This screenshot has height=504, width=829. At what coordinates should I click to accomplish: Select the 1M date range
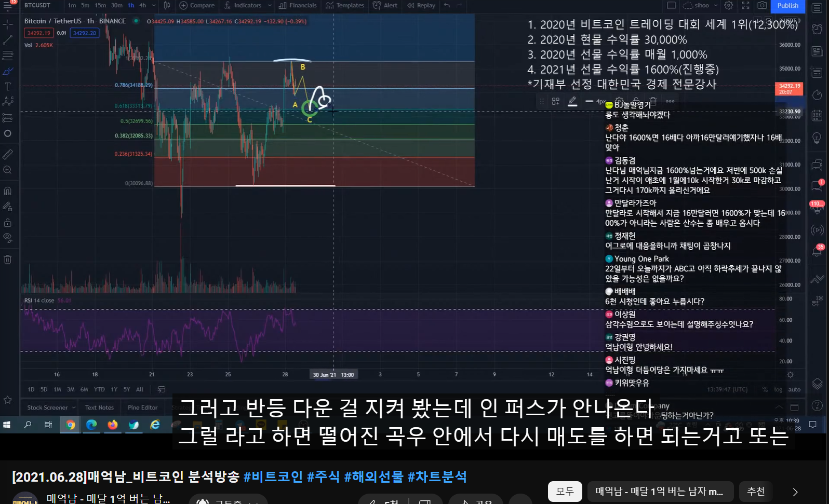pos(57,389)
